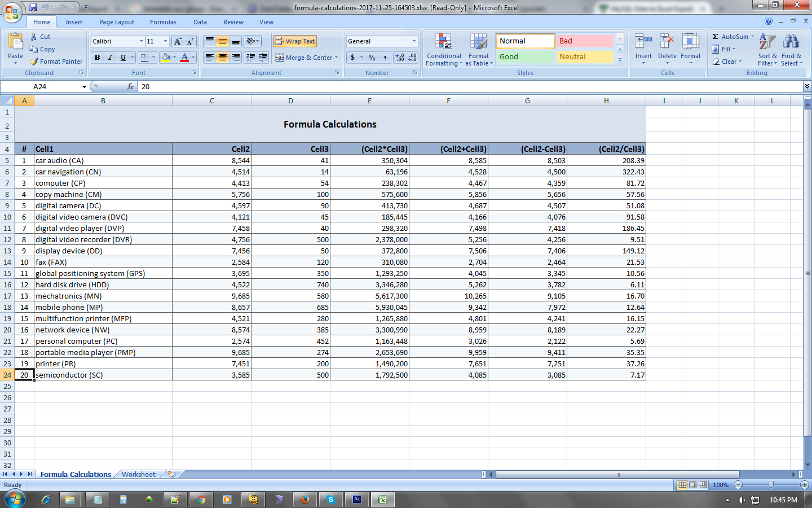Toggle bold formatting
Screen dimensions: 812x508
point(97,58)
